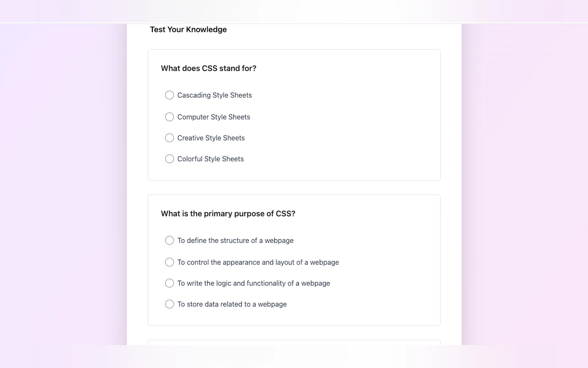
Task: Click answer text 'To define the structure of a webpage'
Action: pos(235,240)
